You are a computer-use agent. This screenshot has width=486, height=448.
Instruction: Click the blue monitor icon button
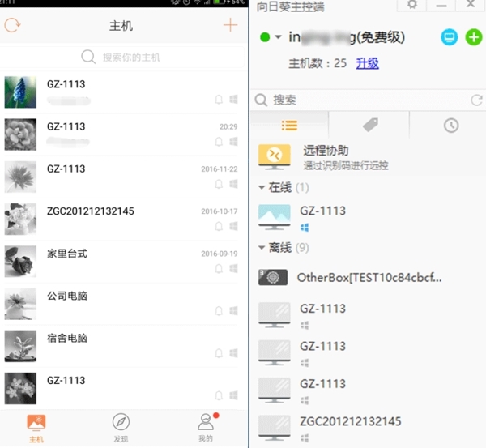click(450, 37)
